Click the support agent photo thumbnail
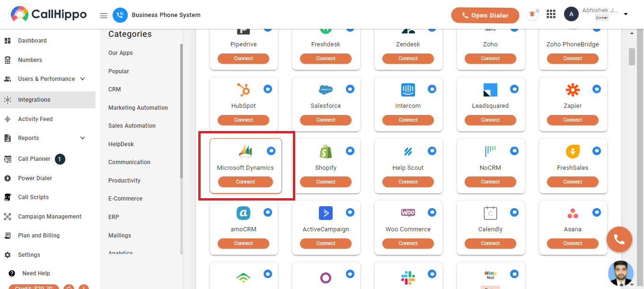 point(621,273)
